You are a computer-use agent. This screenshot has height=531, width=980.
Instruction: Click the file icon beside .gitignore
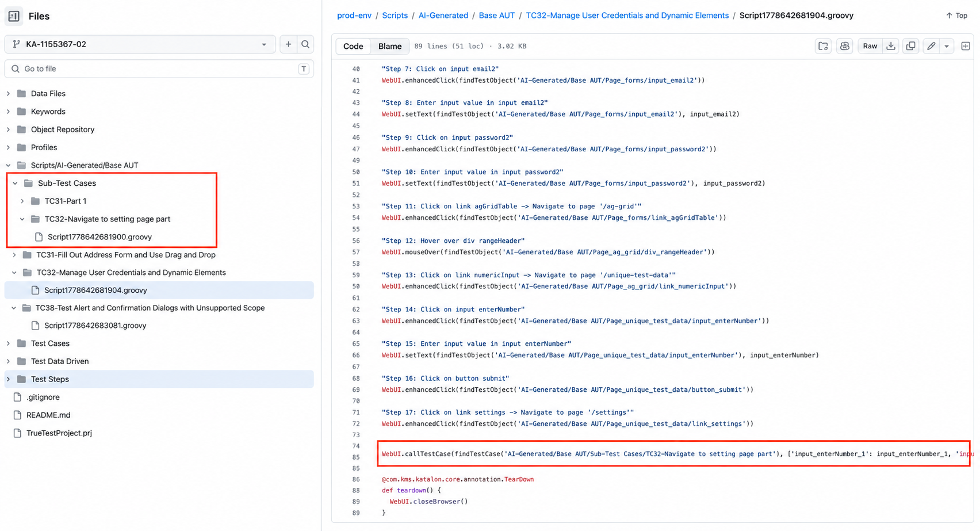pos(17,397)
